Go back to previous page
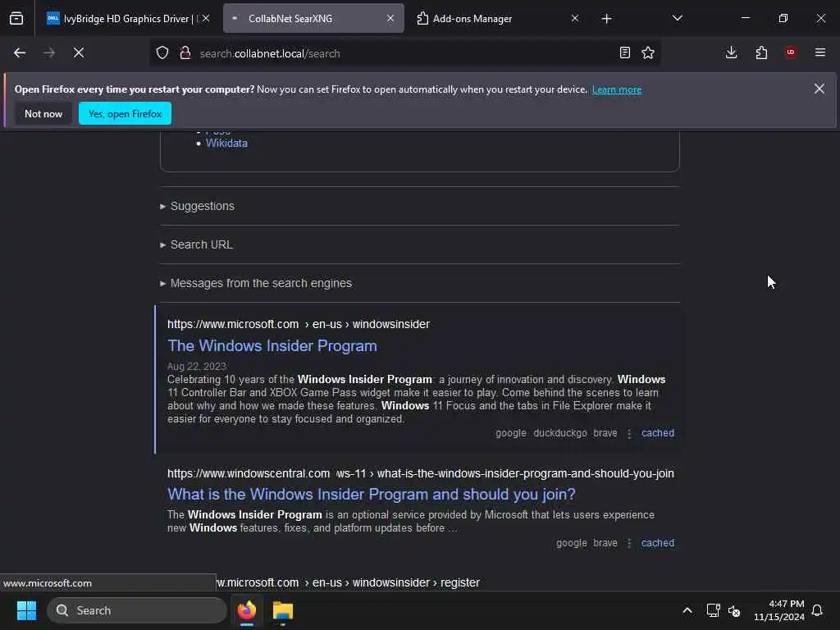The width and height of the screenshot is (840, 630). [20, 52]
